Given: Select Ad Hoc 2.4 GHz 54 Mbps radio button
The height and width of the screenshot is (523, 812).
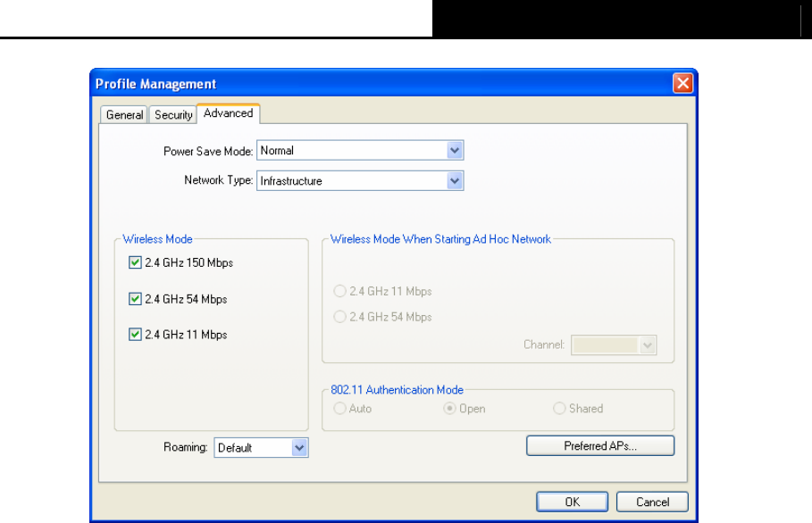Looking at the screenshot, I should [x=339, y=317].
